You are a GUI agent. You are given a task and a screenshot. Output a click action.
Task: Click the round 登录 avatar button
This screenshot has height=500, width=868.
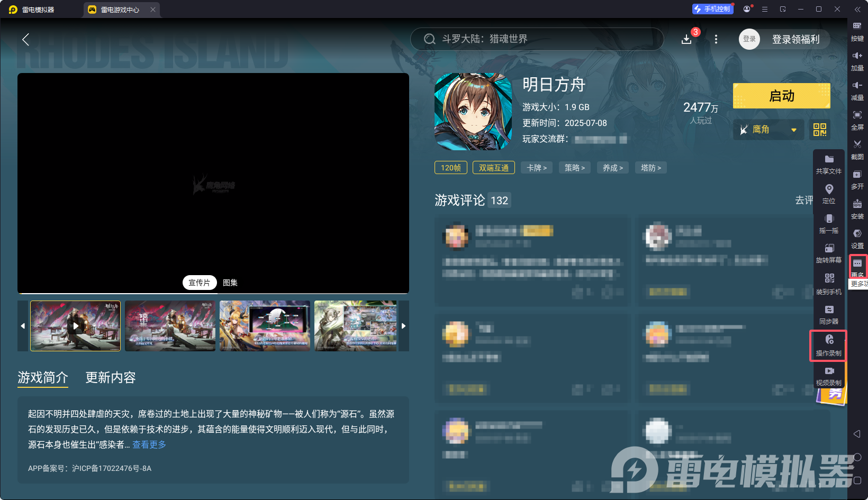749,39
